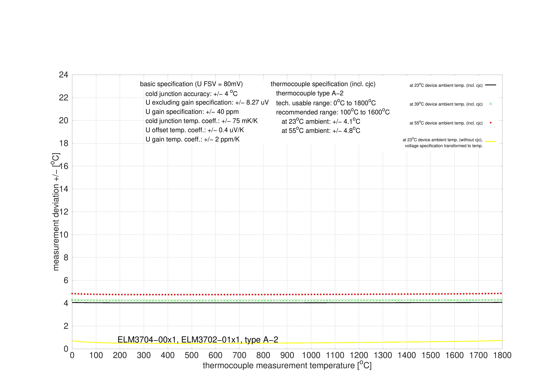
Task: Click the y-axis tick label 18
Action: pyautogui.click(x=64, y=143)
